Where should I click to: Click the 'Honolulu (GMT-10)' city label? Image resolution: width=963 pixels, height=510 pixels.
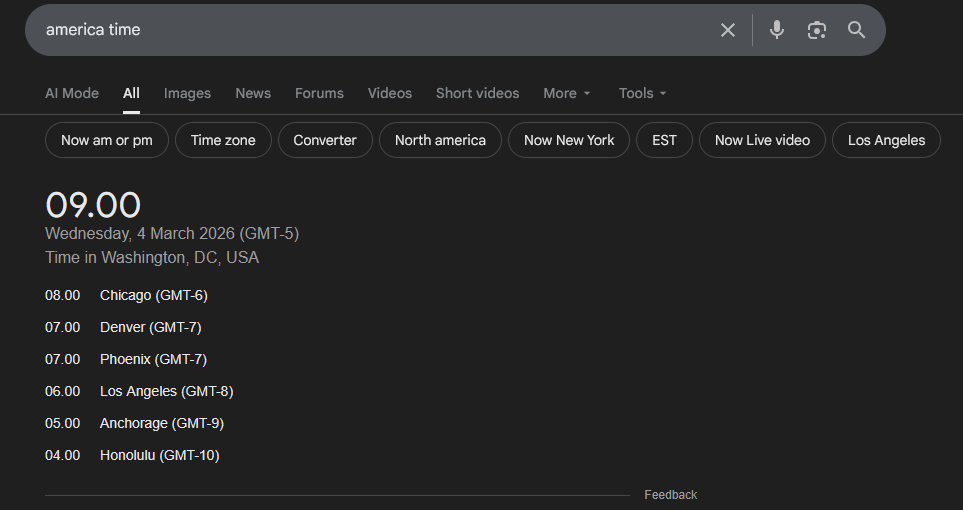click(160, 455)
